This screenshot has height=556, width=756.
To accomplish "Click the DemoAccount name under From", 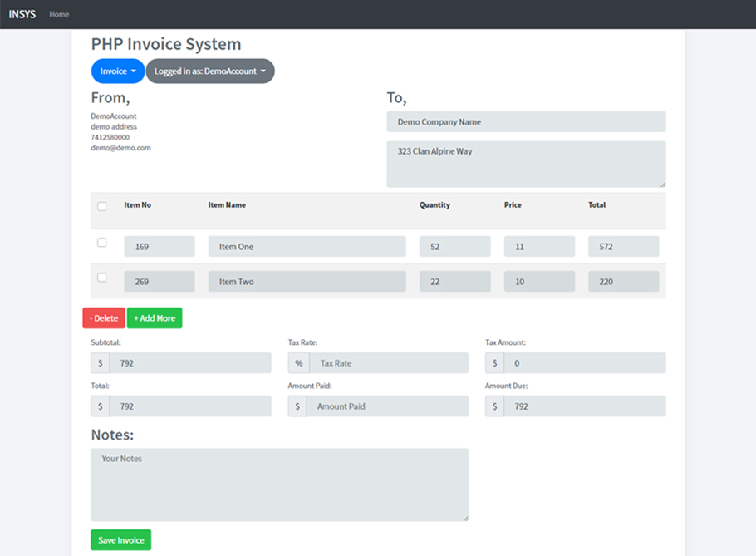I will click(113, 116).
